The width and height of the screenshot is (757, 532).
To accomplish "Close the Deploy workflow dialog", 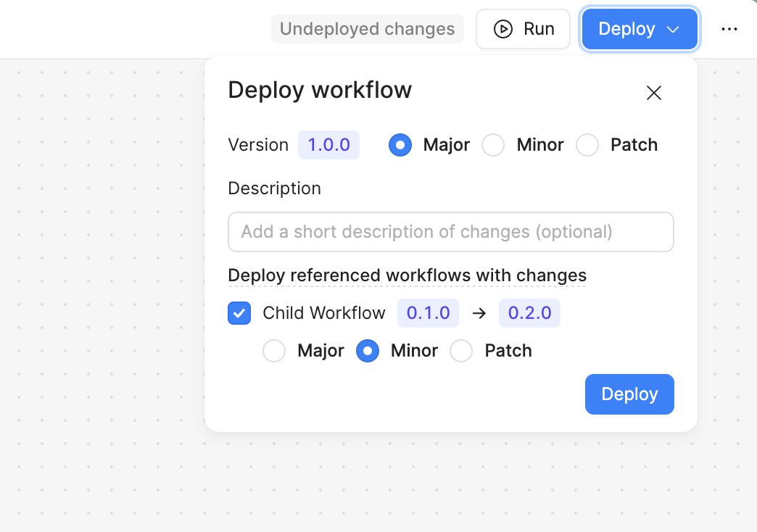I will pyautogui.click(x=653, y=93).
